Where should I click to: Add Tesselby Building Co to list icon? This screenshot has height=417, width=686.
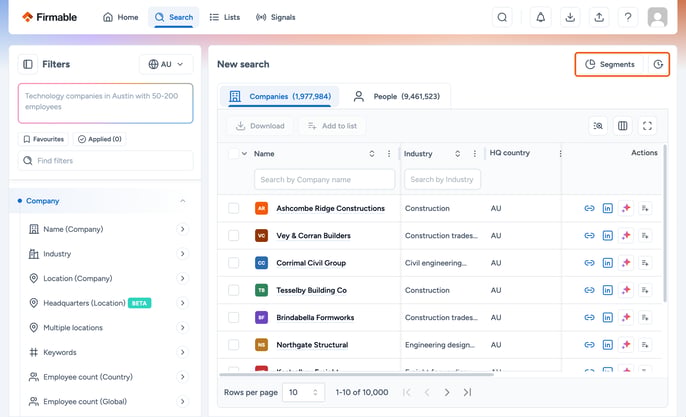(x=645, y=290)
